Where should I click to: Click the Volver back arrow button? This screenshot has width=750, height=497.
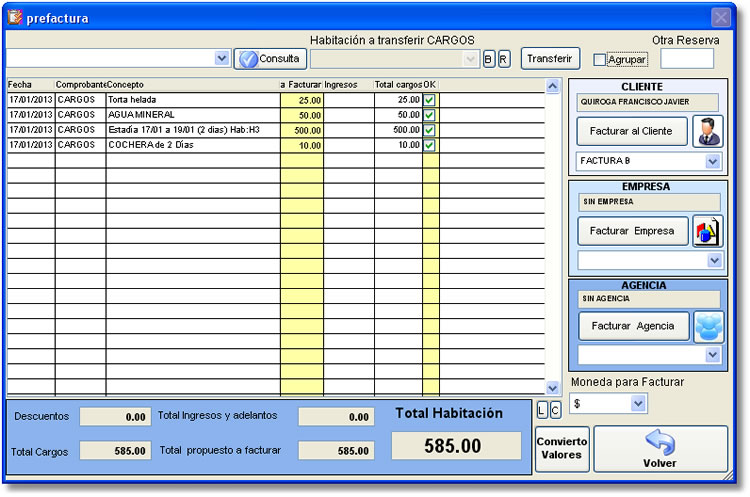[x=660, y=449]
